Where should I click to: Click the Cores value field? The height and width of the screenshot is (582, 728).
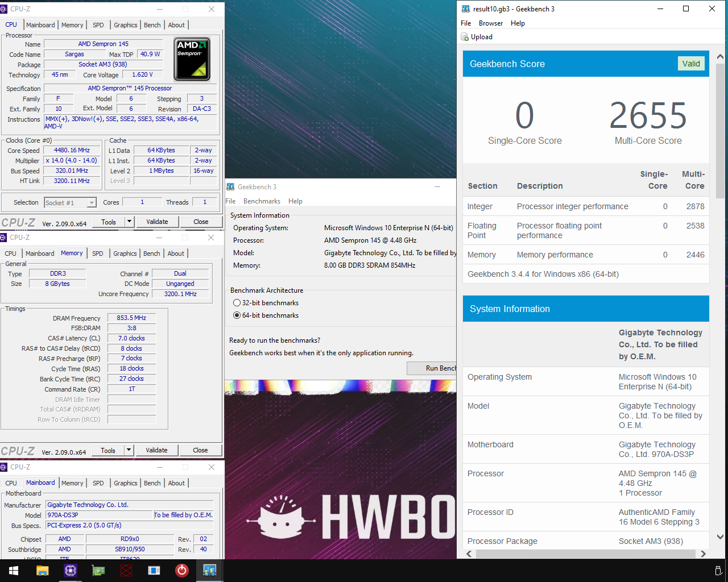(x=142, y=202)
